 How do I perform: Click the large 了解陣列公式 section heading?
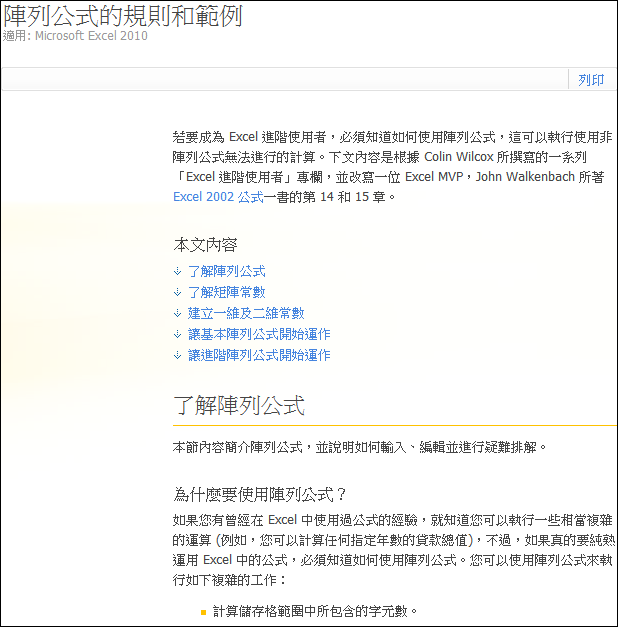coord(239,405)
